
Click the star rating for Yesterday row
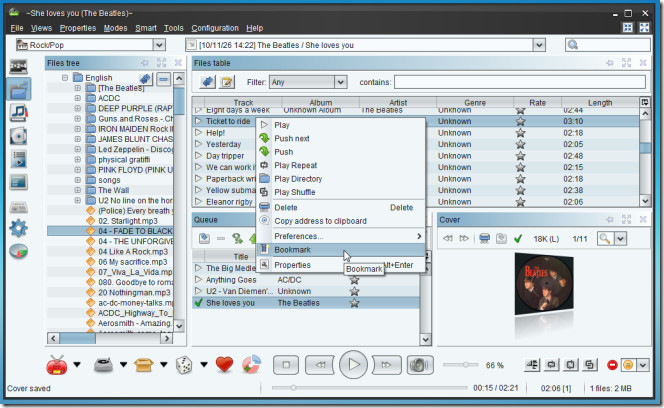click(x=520, y=144)
